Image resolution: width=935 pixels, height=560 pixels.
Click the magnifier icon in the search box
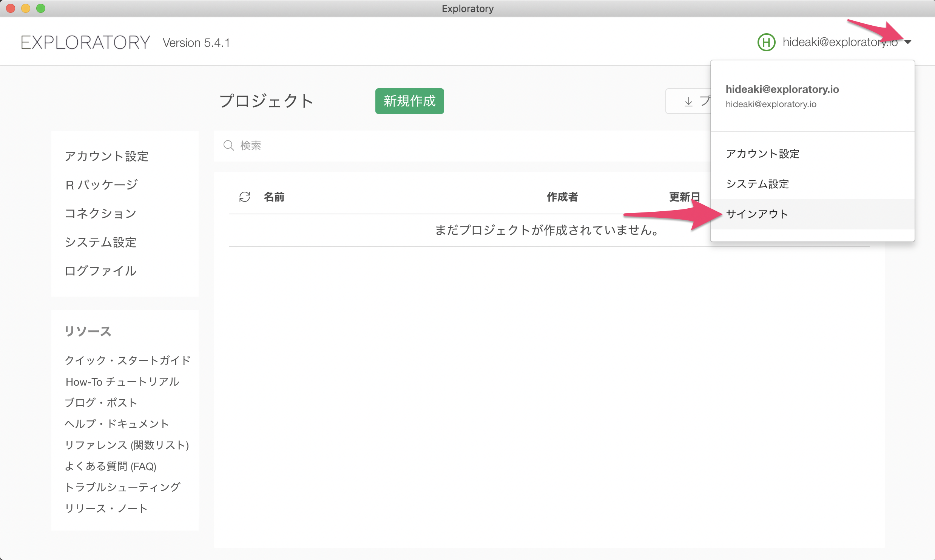(229, 145)
